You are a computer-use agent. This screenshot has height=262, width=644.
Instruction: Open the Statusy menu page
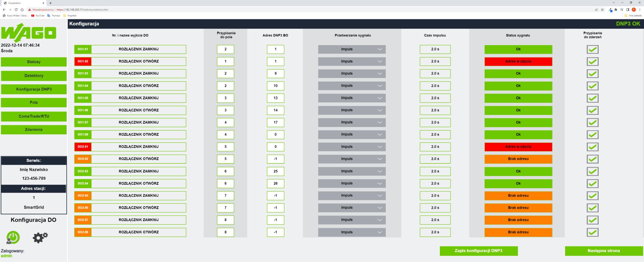34,62
